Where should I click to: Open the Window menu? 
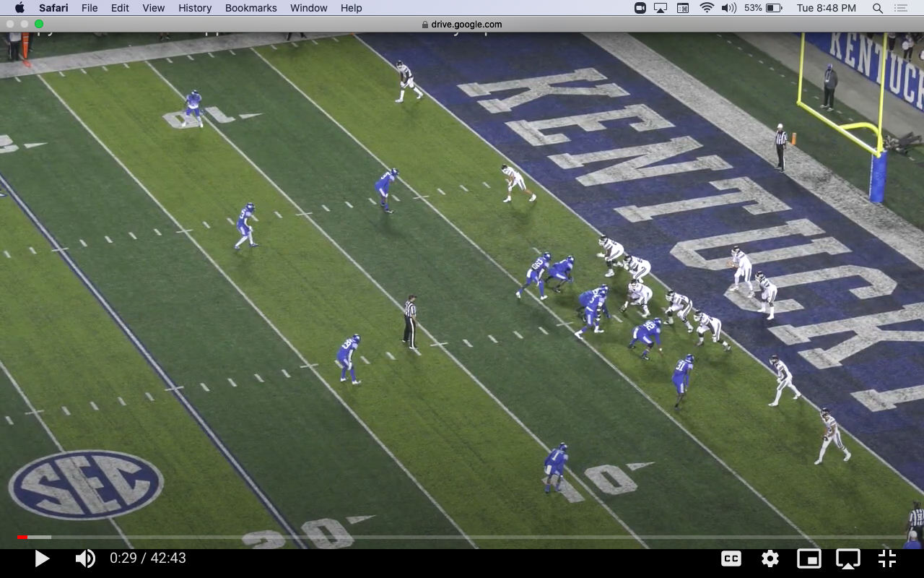pyautogui.click(x=308, y=8)
